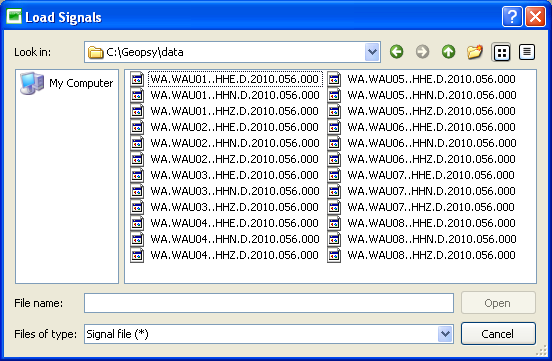Select file WA.WAU01..HHE.D.2010.056.000
The height and width of the screenshot is (361, 552).
pyautogui.click(x=234, y=79)
